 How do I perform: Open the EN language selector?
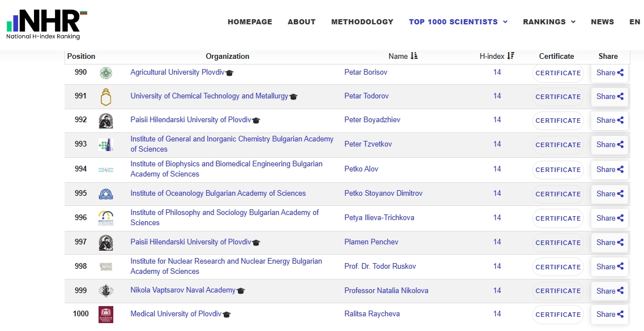(634, 22)
